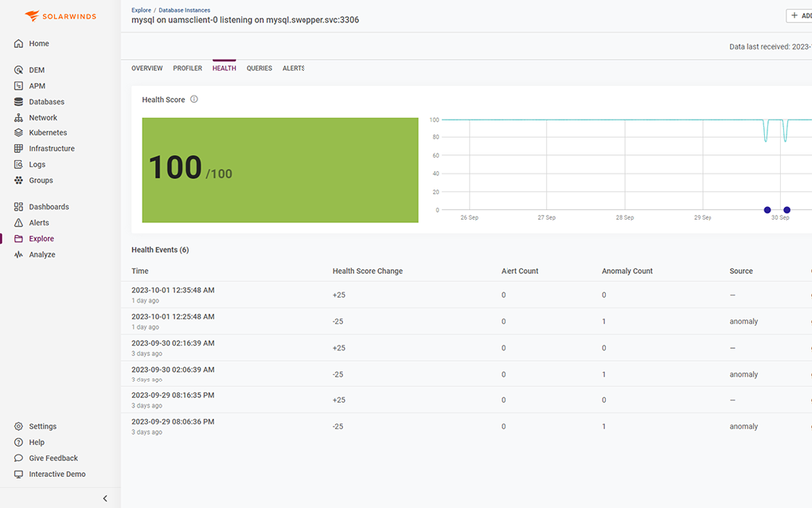Open the Alerts triangle icon in sidebar
The width and height of the screenshot is (812, 508).
click(19, 223)
